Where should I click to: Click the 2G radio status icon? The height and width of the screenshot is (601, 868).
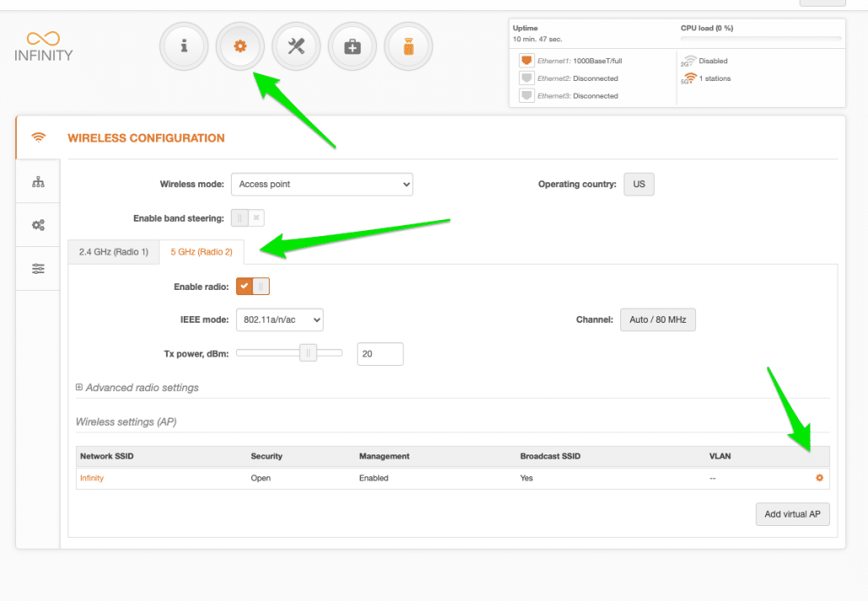(689, 61)
